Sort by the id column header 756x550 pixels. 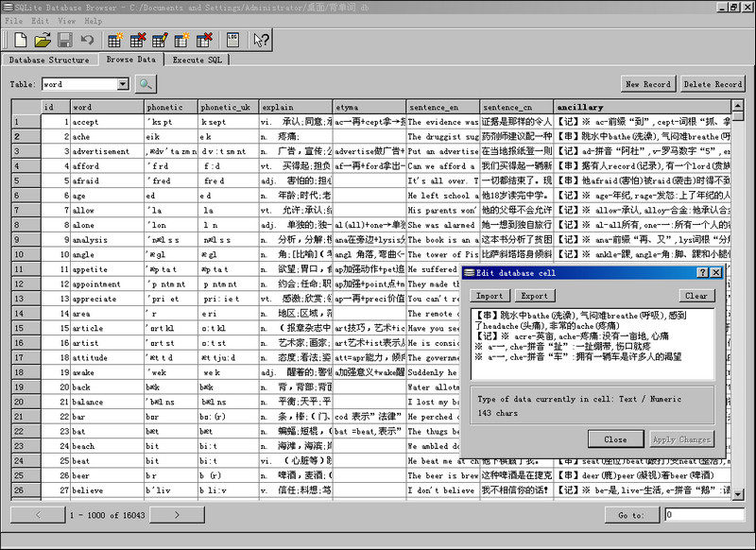[56, 107]
